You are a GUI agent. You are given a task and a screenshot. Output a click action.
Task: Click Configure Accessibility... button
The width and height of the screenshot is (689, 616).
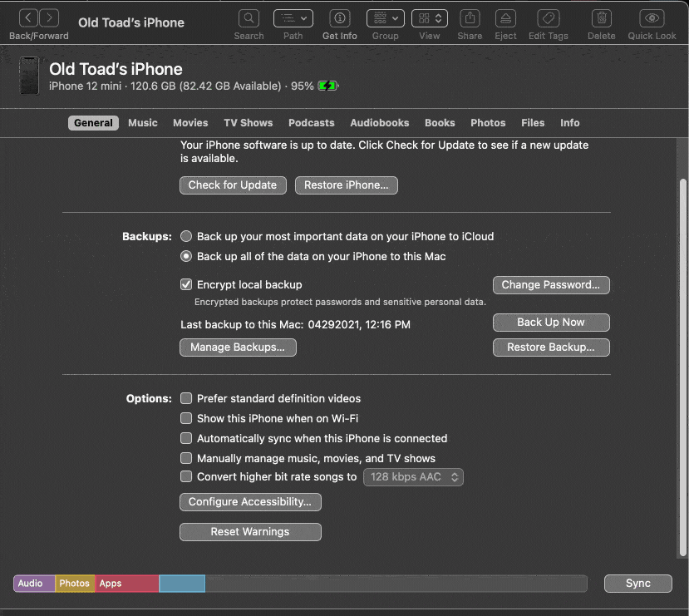pos(250,502)
